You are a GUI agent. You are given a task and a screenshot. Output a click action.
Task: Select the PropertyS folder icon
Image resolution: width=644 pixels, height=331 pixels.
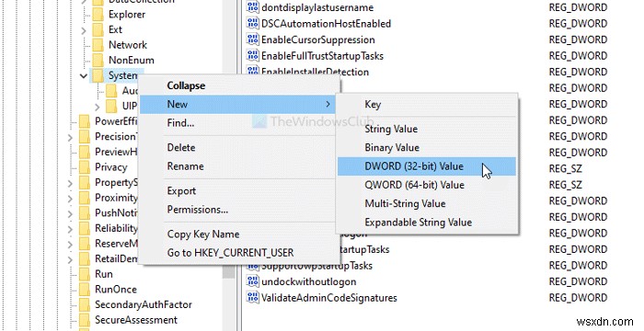tap(85, 182)
